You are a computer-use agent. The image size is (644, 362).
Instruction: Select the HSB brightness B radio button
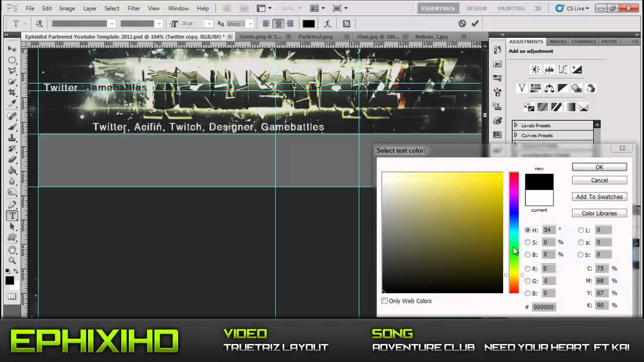527,255
